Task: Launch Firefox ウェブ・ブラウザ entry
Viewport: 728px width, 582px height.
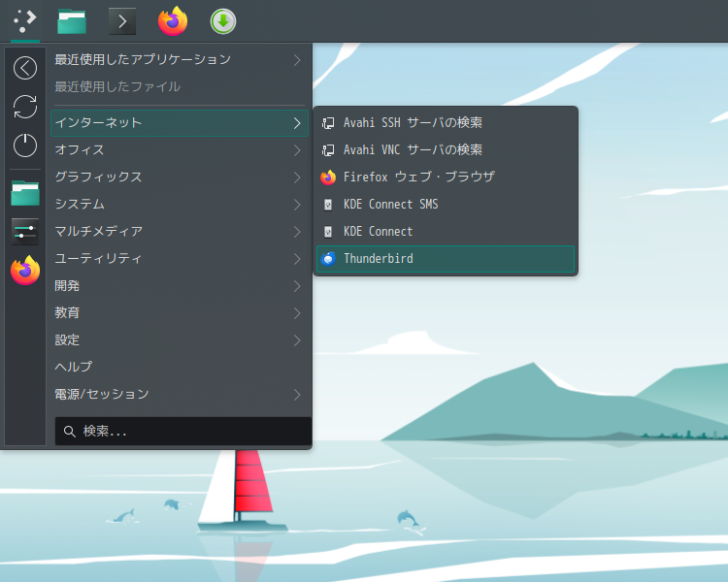Action: point(446,178)
